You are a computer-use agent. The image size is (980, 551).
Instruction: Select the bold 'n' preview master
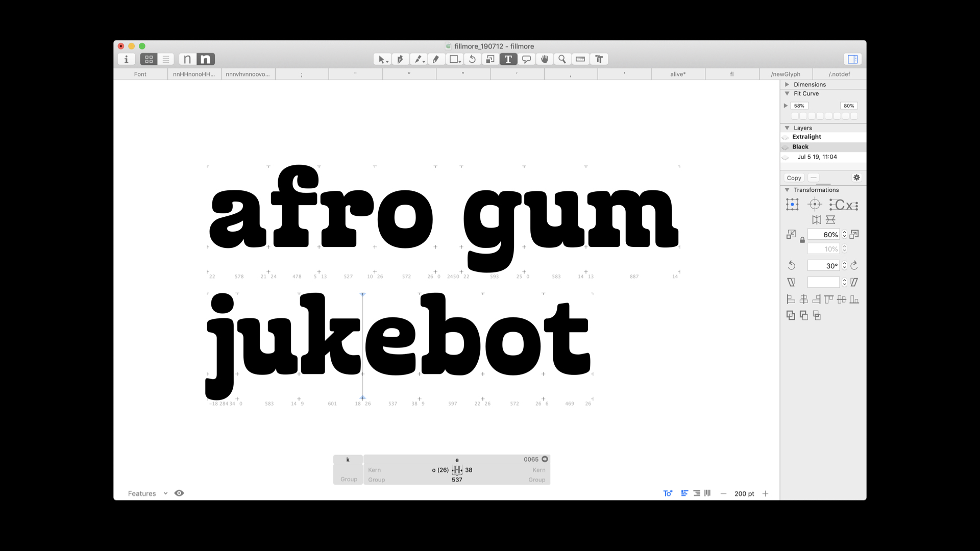pyautogui.click(x=206, y=59)
